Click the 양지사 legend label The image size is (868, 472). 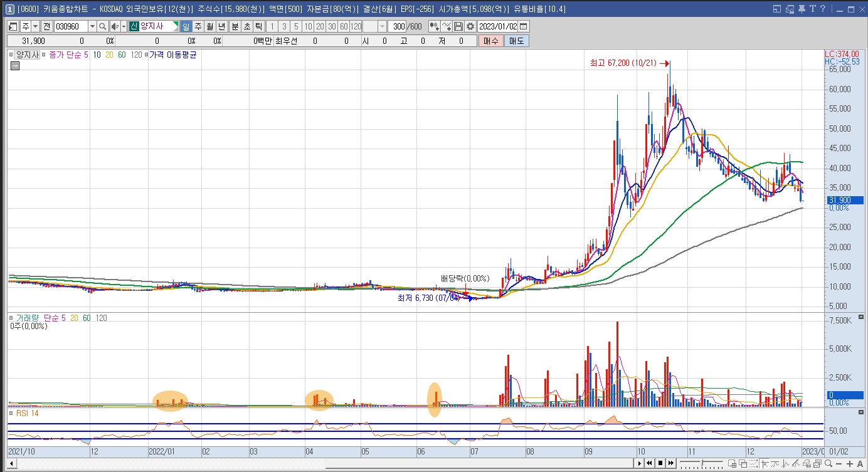28,55
